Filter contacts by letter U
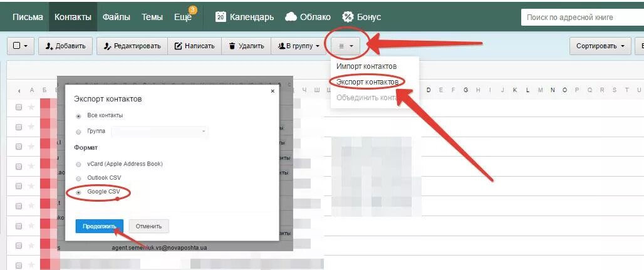The image size is (644, 270). pyautogui.click(x=639, y=90)
